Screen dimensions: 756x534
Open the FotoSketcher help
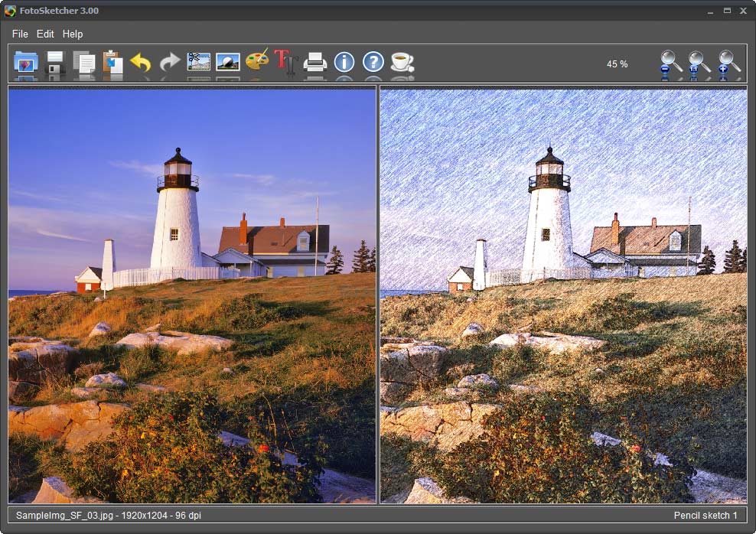[x=373, y=63]
